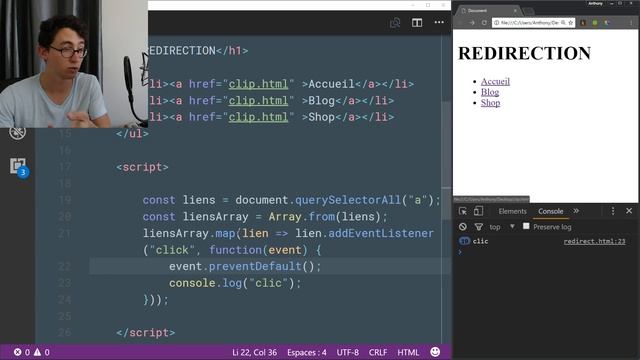Open the redirect.html:23 source link in console
This screenshot has height=360, width=640.
594,241
